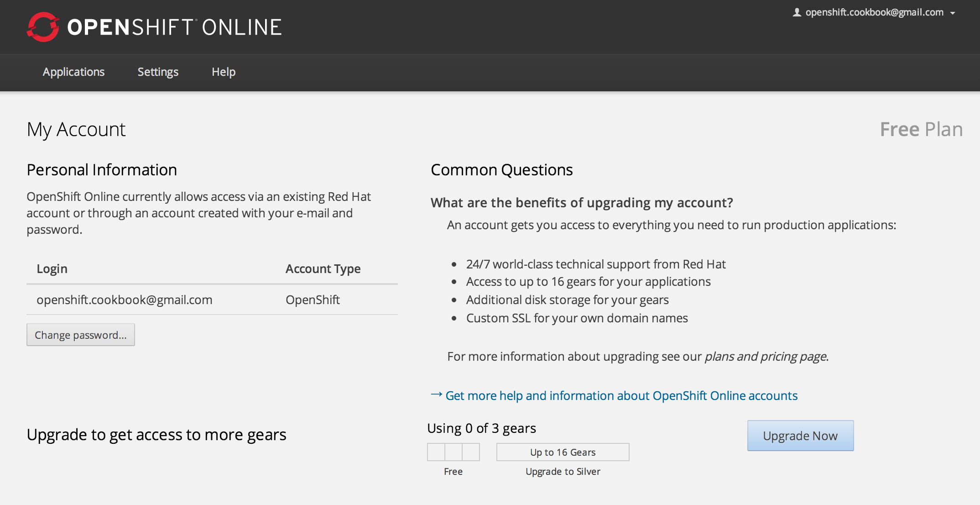980x505 pixels.
Task: Click the Free Plan label
Action: (x=921, y=130)
